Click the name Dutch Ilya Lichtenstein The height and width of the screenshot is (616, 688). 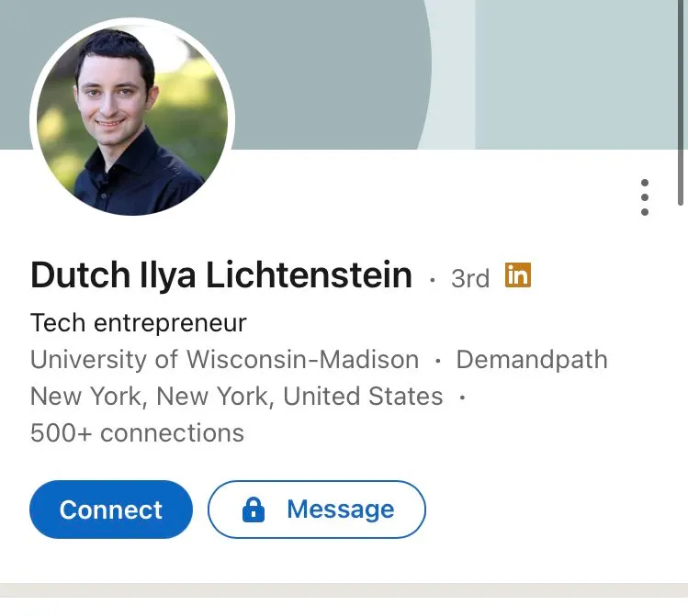221,274
